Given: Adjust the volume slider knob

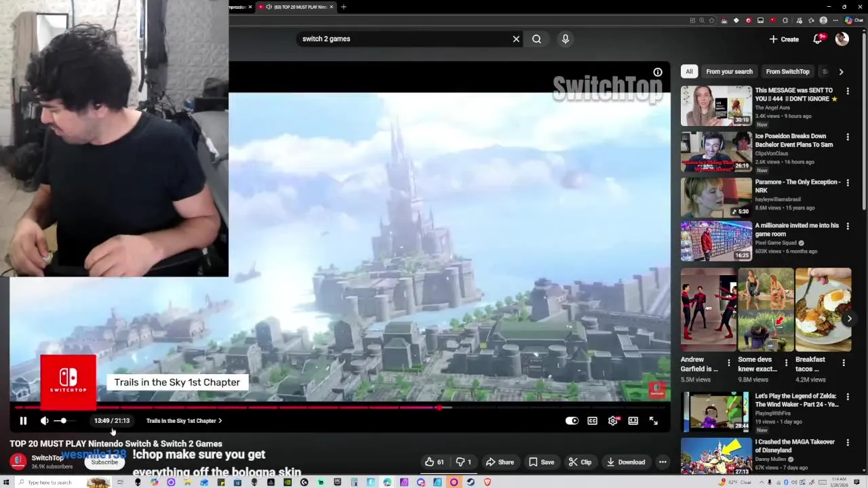Looking at the screenshot, I should tap(64, 421).
